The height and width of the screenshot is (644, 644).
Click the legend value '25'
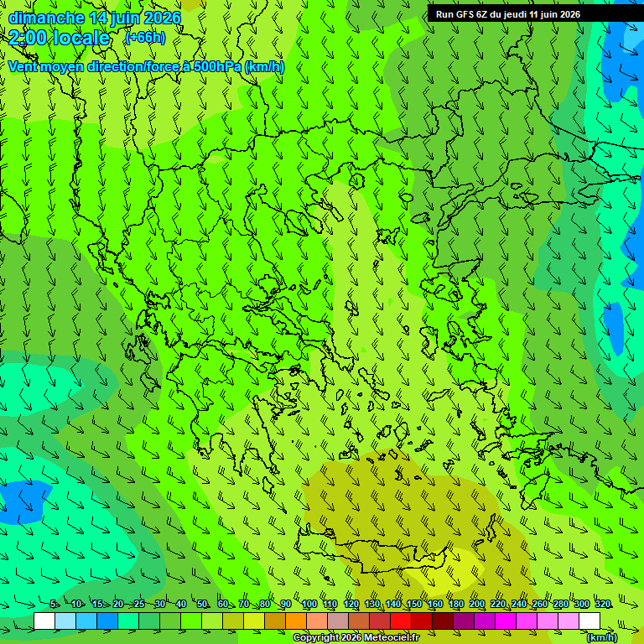[x=139, y=604]
